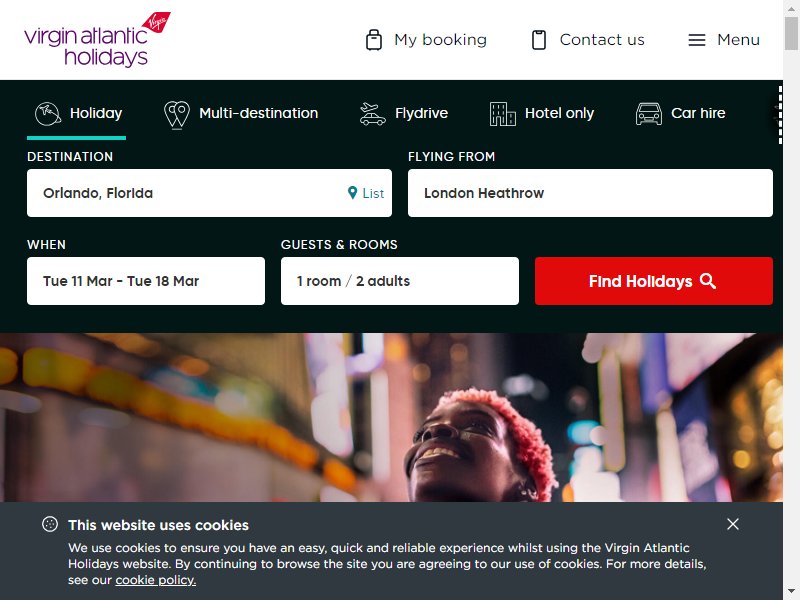Click the map pins Multi-destination icon

(x=177, y=114)
